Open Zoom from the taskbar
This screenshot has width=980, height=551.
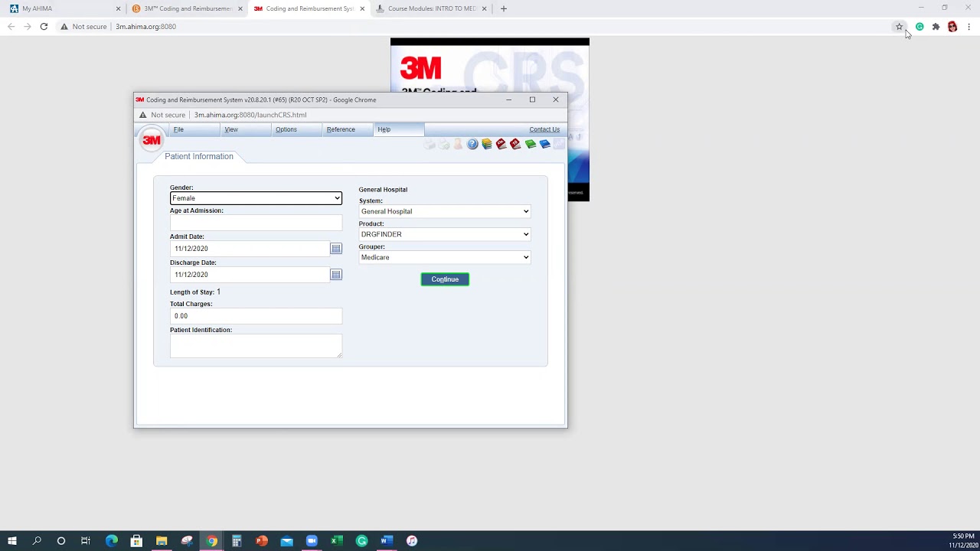tap(312, 541)
